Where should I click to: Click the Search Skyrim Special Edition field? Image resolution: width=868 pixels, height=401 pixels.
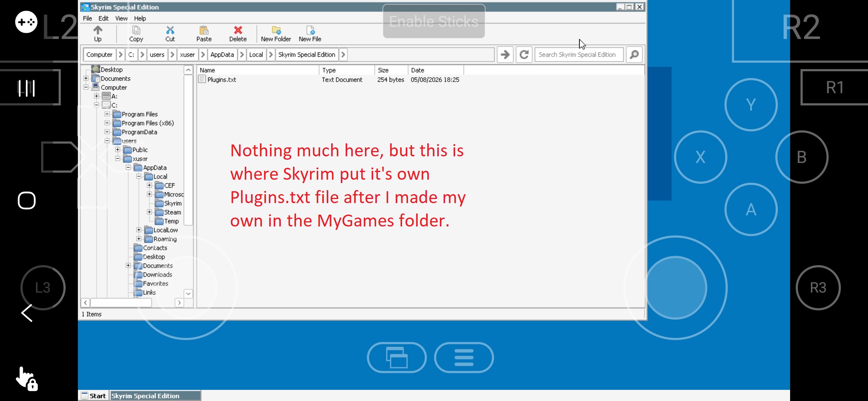pyautogui.click(x=579, y=55)
